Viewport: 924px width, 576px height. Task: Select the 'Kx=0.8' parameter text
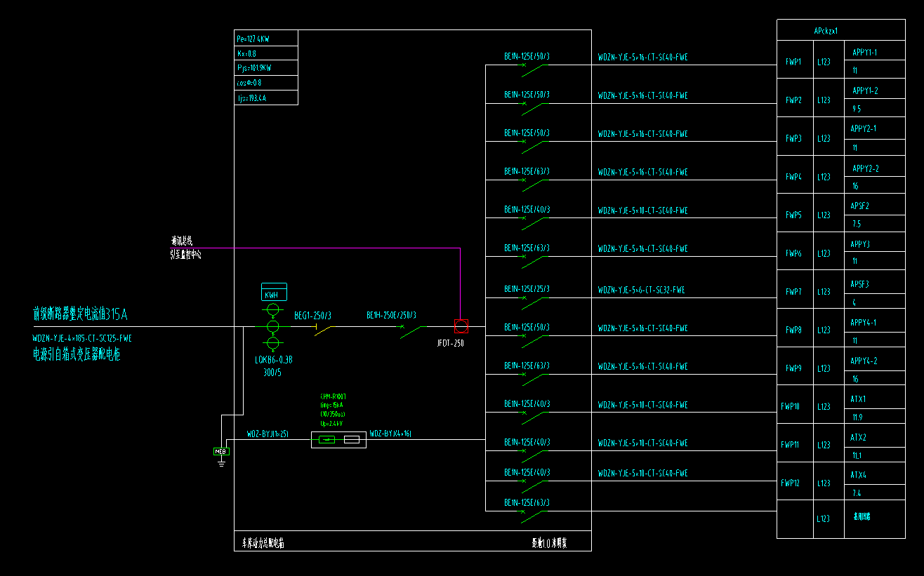(247, 54)
